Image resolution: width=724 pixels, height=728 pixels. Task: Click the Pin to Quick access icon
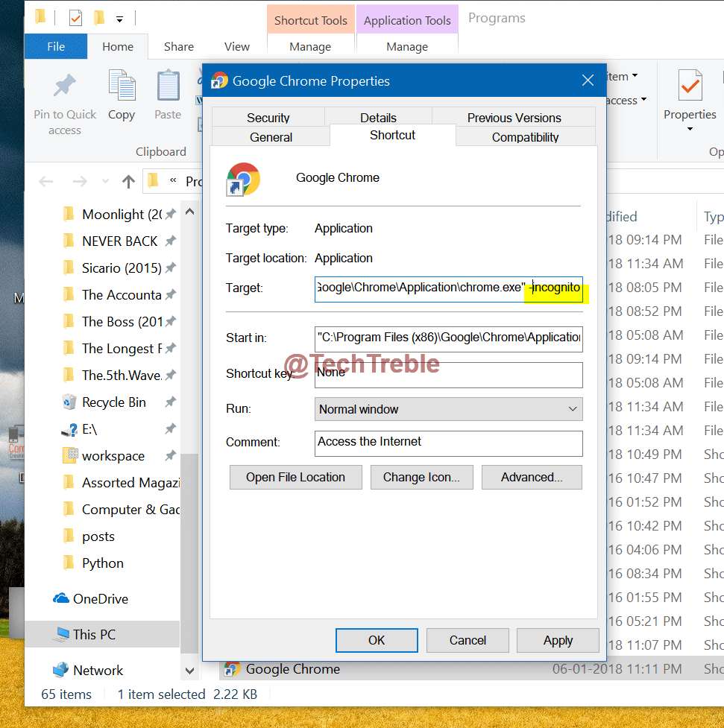[65, 86]
